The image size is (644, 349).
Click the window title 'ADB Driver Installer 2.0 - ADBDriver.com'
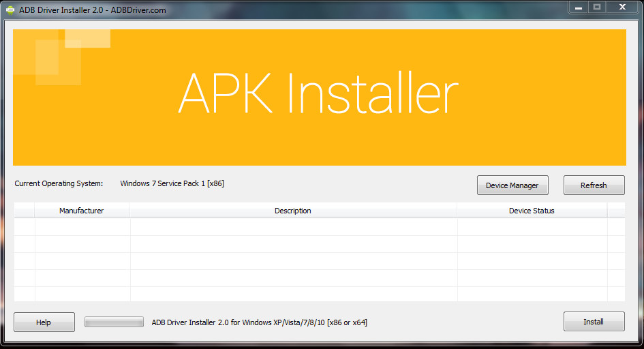(93, 10)
